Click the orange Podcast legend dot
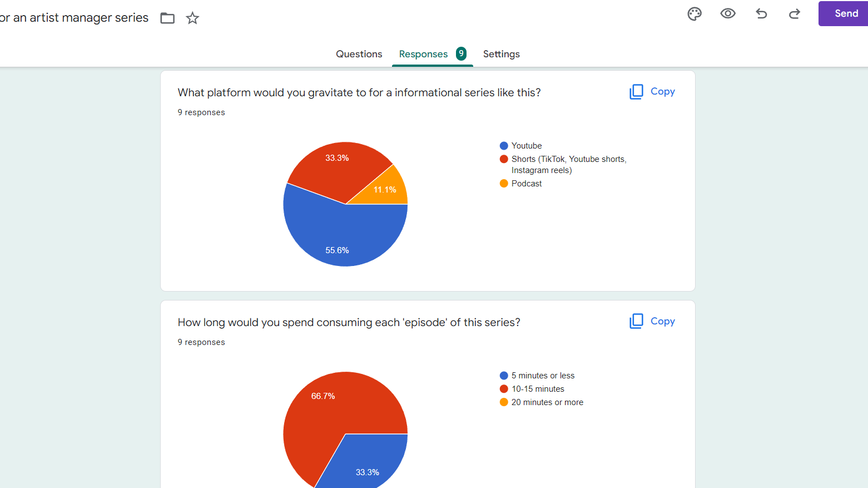868x488 pixels. point(504,184)
